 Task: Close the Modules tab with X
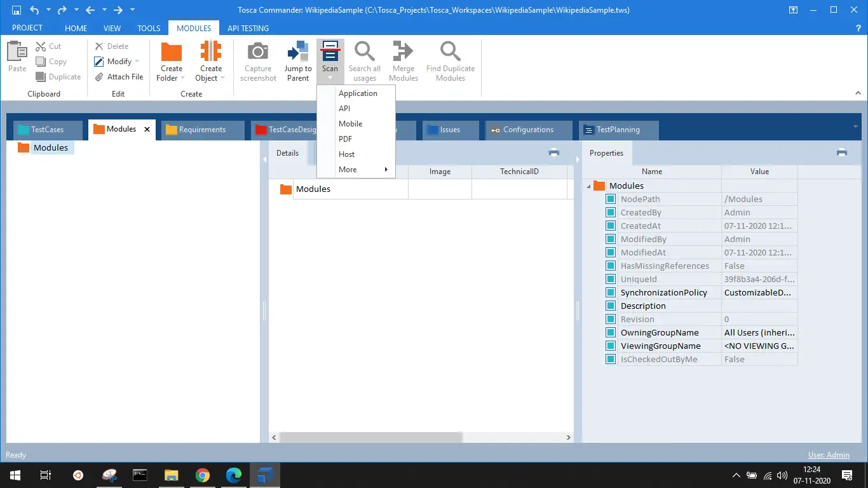[147, 129]
